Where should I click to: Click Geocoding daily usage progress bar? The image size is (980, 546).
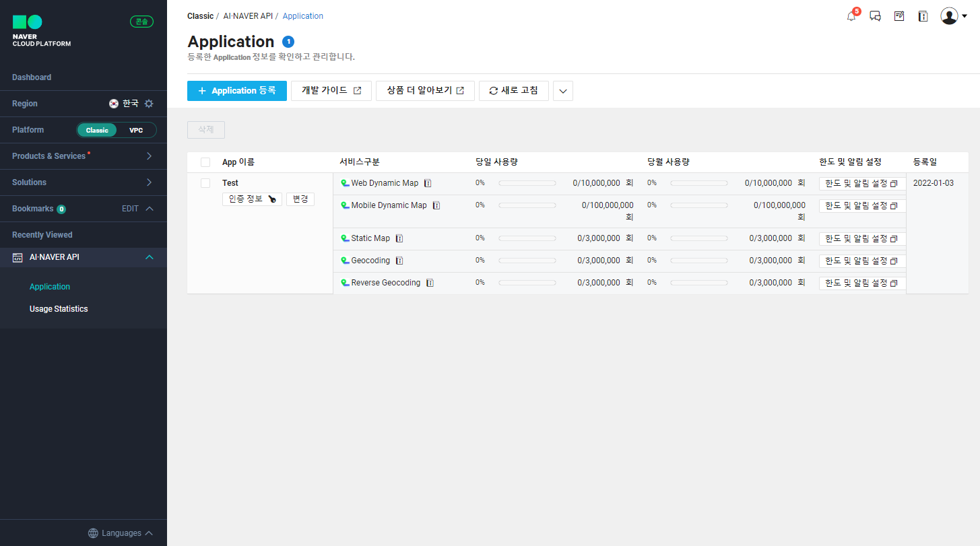click(x=527, y=261)
